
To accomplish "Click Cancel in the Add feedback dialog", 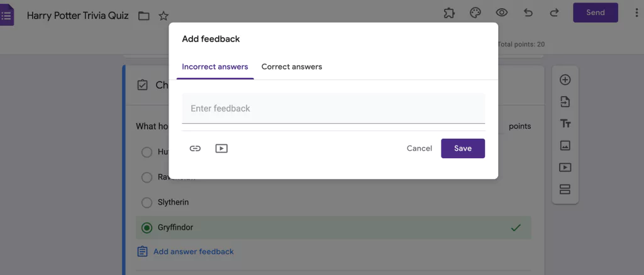I will tap(419, 148).
